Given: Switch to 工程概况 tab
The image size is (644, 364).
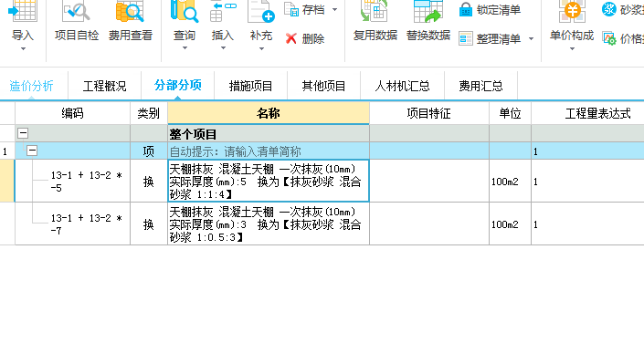Looking at the screenshot, I should 105,86.
